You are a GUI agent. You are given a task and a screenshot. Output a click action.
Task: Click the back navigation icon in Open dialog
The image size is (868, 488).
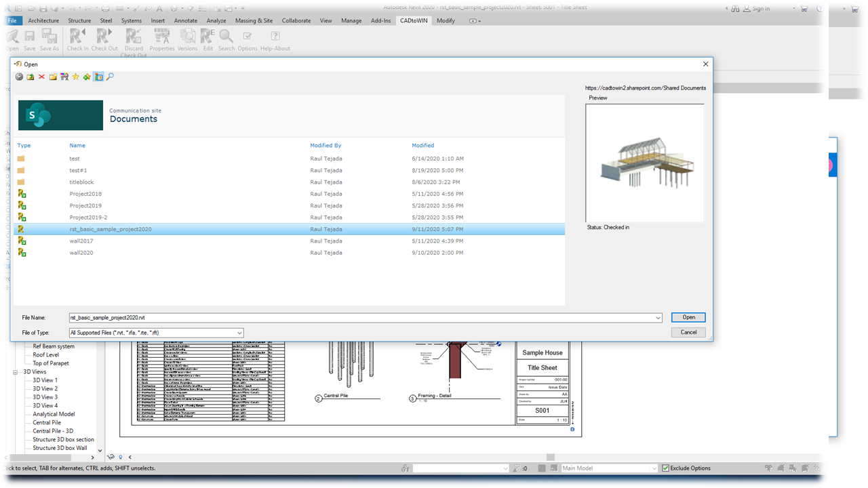click(19, 77)
